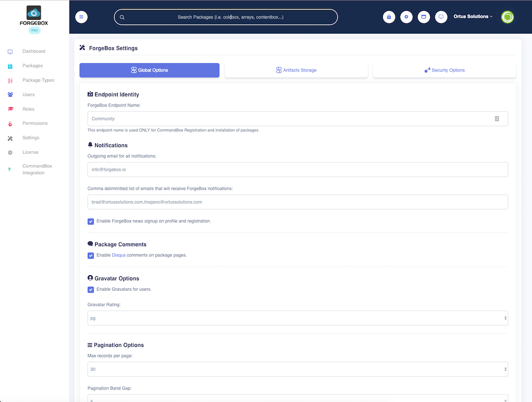Viewport: 532px width, 402px height.
Task: Click the window icon in header
Action: point(423,17)
